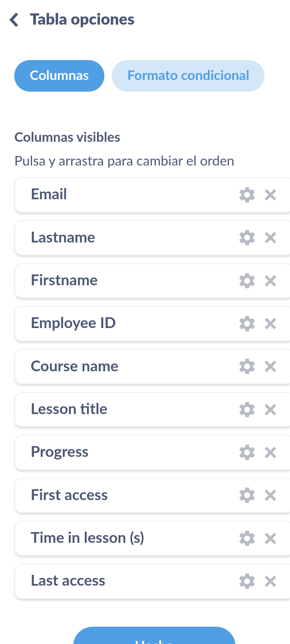Open settings for the Last access column

coord(247,581)
